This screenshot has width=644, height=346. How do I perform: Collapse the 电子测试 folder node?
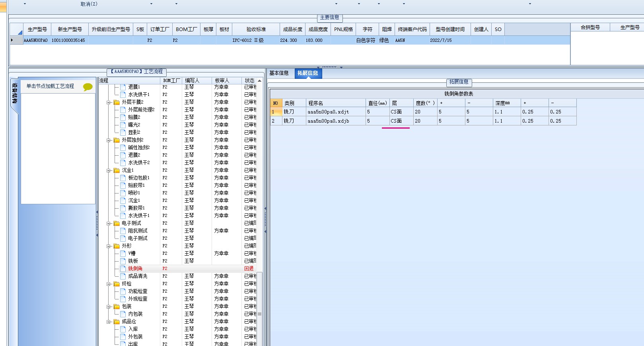tap(109, 223)
